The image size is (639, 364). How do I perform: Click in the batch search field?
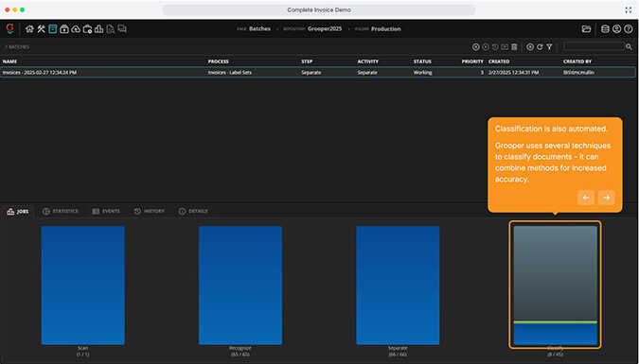tap(594, 47)
